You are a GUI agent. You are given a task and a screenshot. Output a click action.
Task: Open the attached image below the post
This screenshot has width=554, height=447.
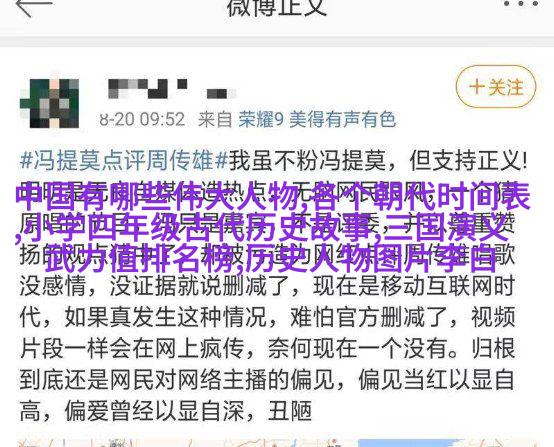click(277, 443)
